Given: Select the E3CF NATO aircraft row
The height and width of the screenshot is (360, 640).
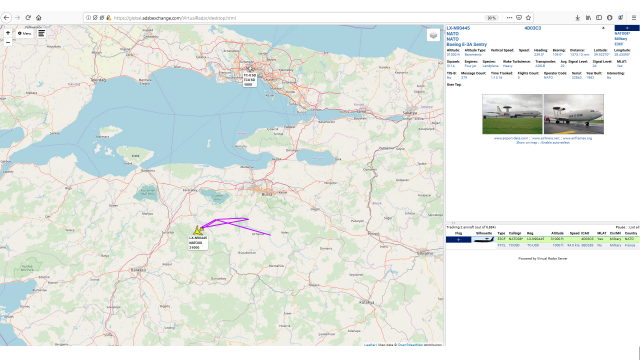Looking at the screenshot, I should coord(542,239).
